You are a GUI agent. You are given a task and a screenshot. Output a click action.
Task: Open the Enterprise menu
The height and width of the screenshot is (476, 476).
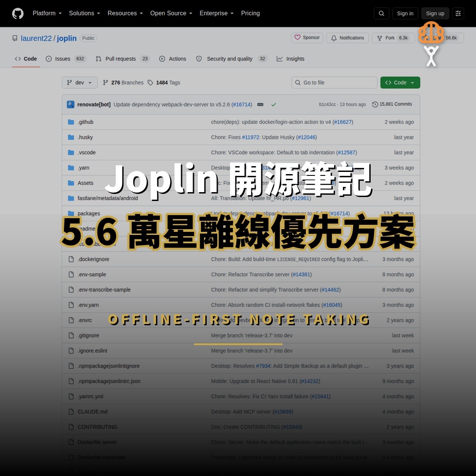(x=216, y=13)
